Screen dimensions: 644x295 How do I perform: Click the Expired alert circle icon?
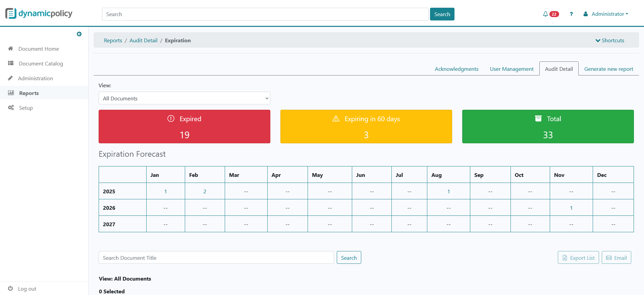[x=171, y=118]
